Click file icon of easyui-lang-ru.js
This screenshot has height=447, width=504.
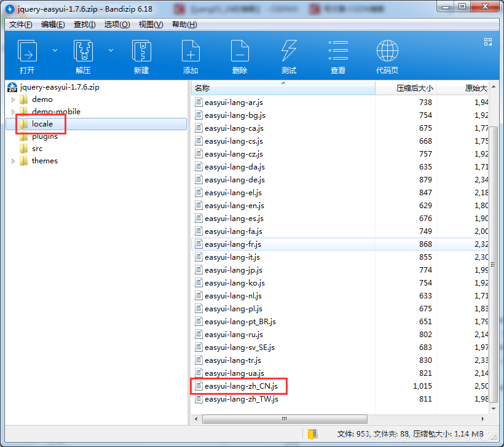[x=199, y=335]
